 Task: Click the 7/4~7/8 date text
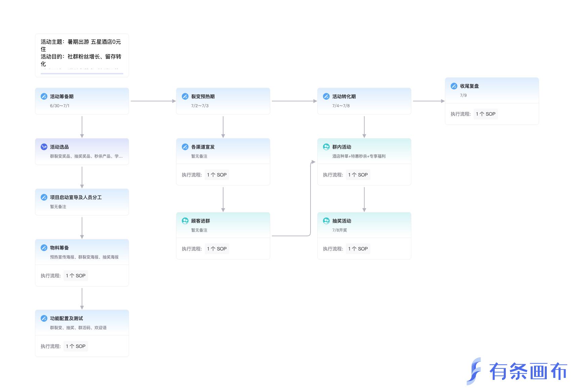[341, 106]
